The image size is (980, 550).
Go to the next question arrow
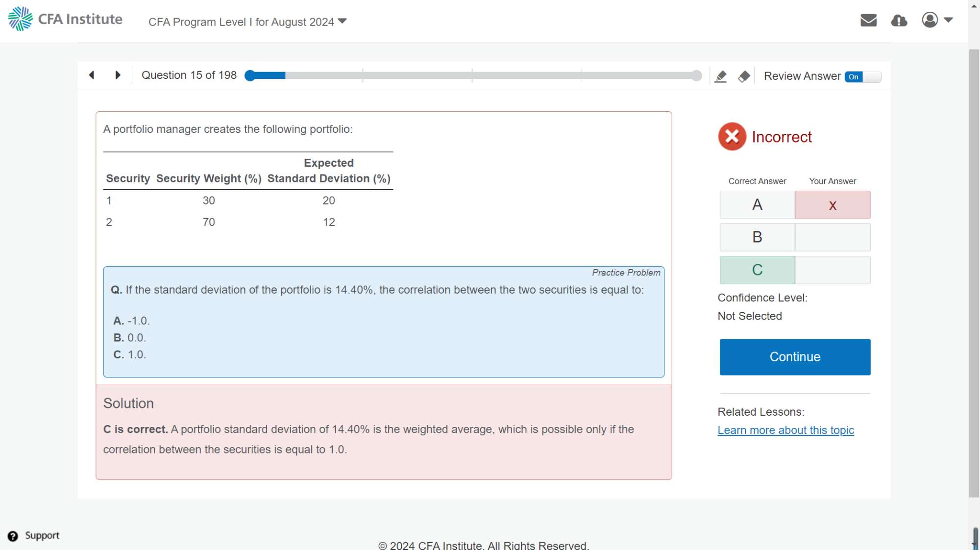(x=118, y=75)
